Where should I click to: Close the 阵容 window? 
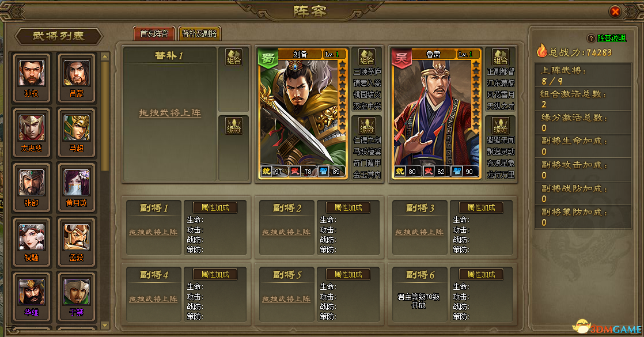click(x=615, y=12)
